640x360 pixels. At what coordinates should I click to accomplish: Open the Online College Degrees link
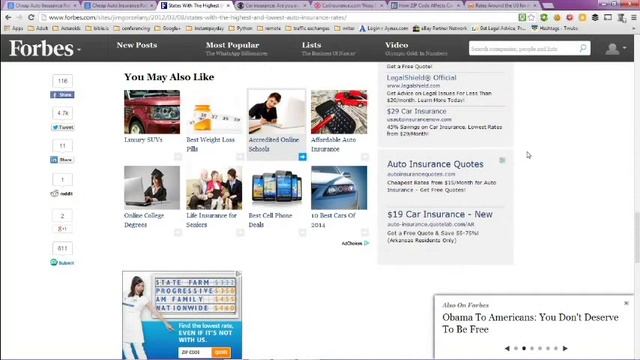click(144, 220)
